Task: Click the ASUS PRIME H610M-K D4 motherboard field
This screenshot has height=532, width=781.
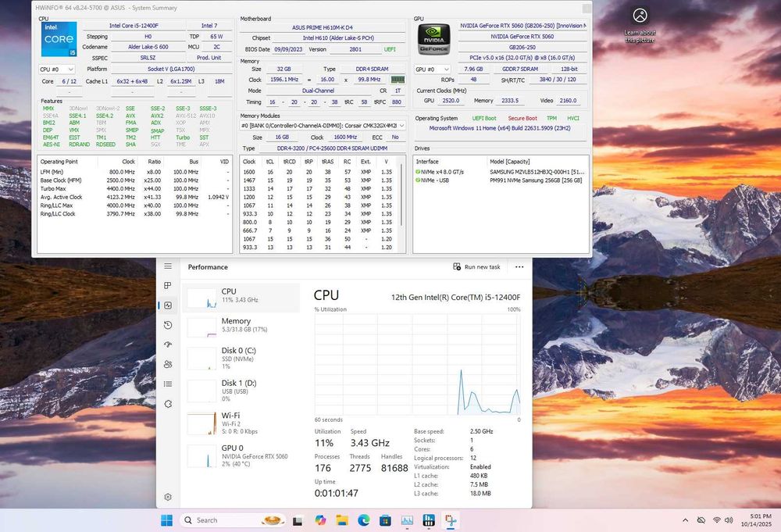Action: click(x=323, y=27)
